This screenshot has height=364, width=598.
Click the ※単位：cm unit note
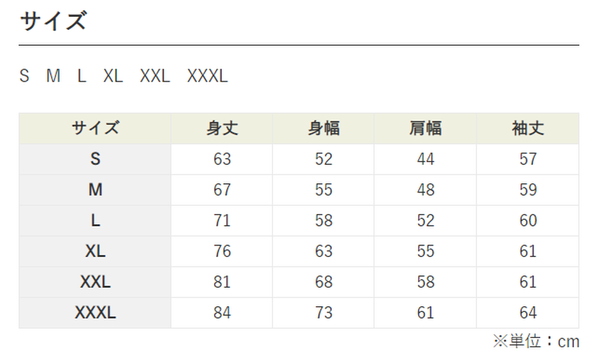pyautogui.click(x=536, y=341)
